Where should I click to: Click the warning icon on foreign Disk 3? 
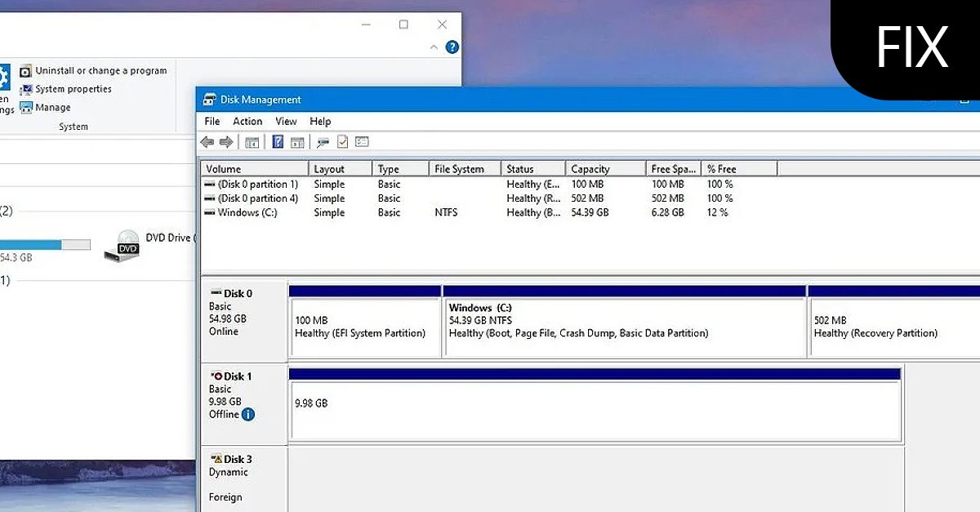217,459
